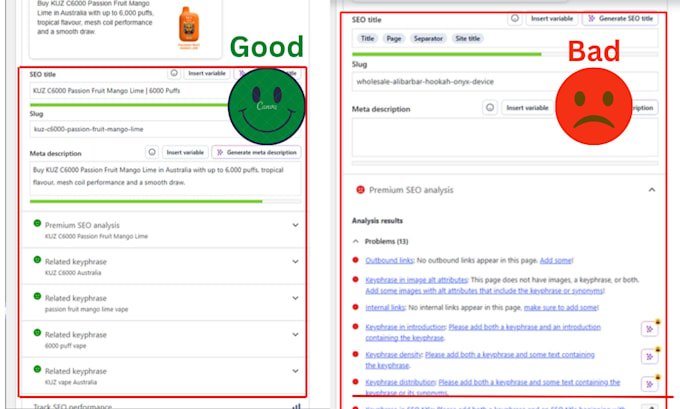
Task: Open Keyphrase in image alt attributes link
Action: (x=416, y=280)
